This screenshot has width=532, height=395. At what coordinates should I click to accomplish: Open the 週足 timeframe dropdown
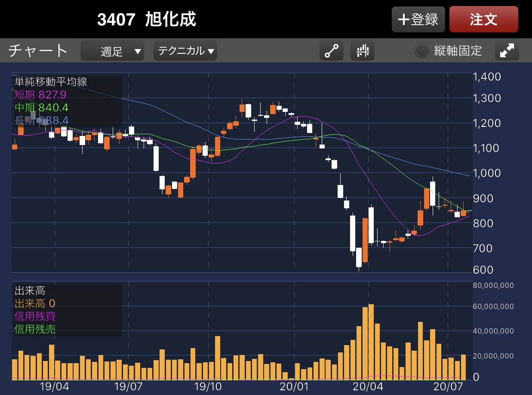pyautogui.click(x=112, y=51)
